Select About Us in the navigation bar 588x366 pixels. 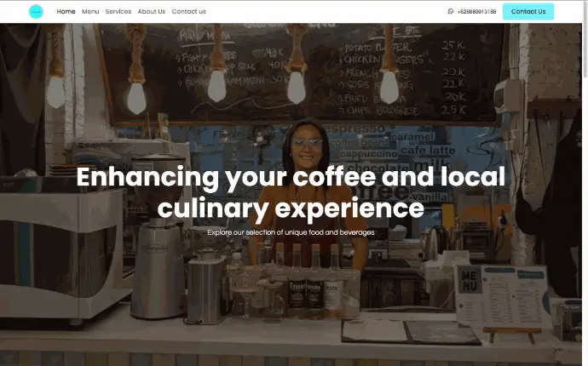tap(152, 12)
